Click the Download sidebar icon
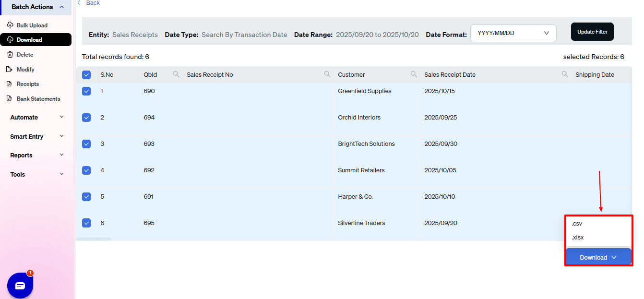The image size is (644, 299). tap(10, 39)
